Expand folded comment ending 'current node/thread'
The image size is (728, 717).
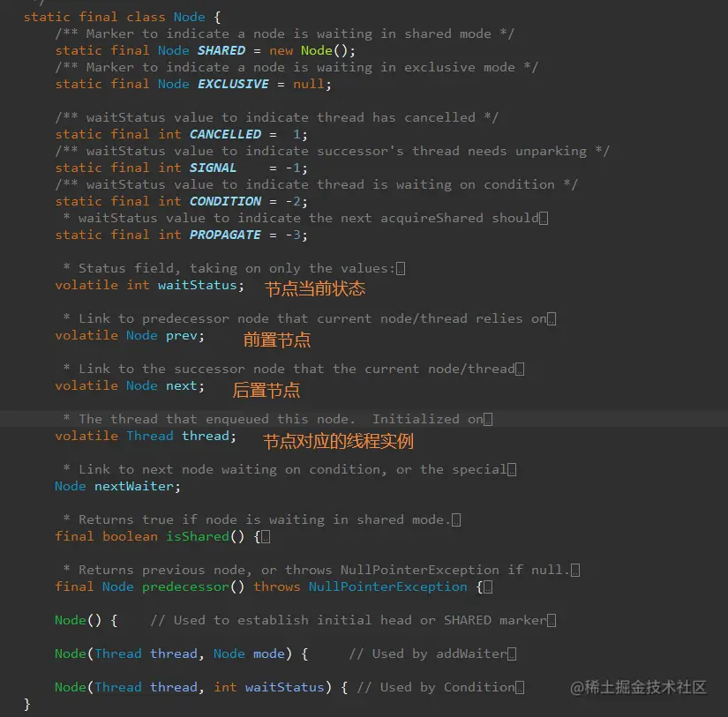[520, 370]
